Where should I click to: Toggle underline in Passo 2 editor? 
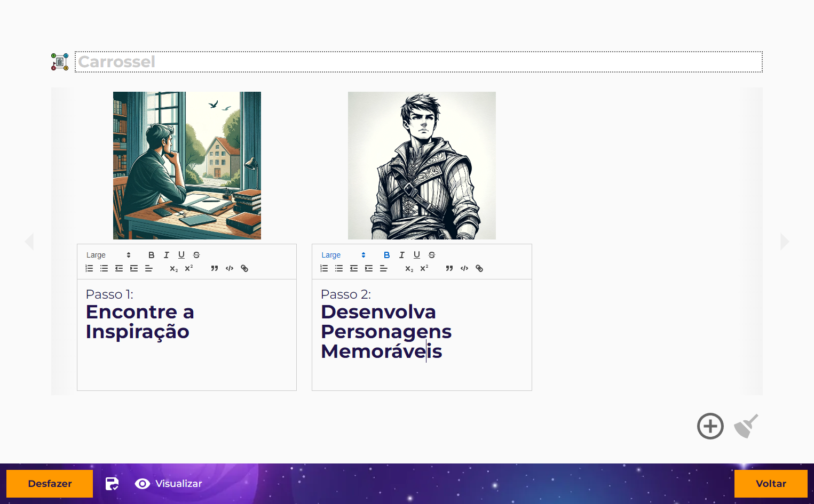coord(417,255)
